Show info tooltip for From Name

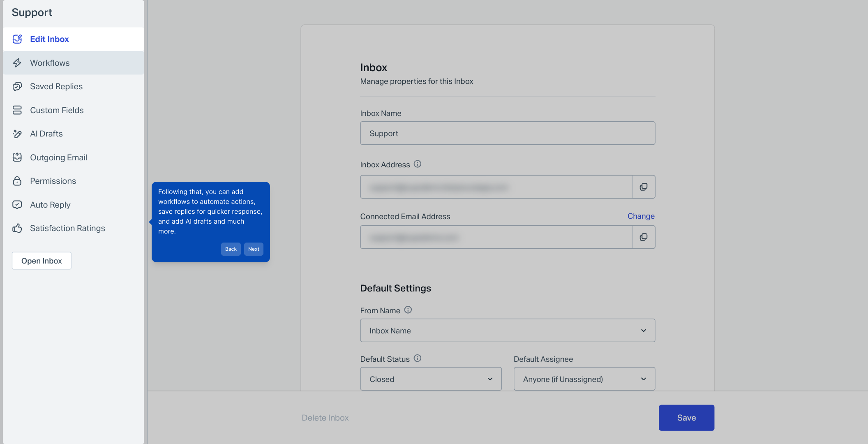coord(408,310)
